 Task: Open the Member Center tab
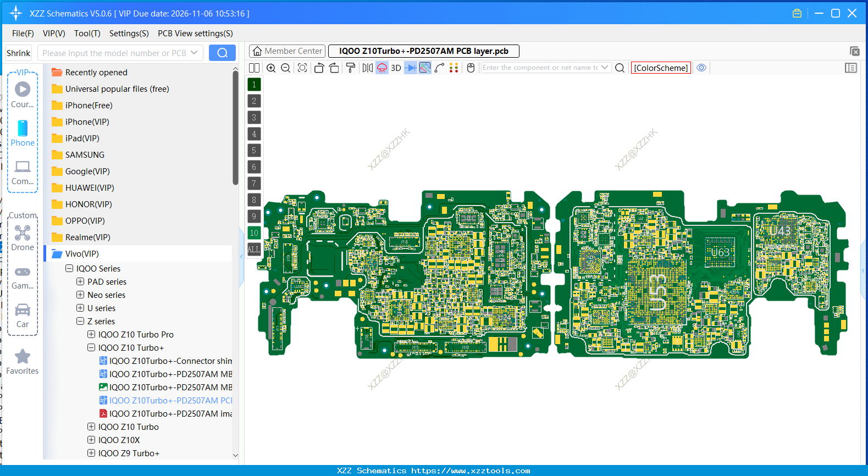click(288, 51)
